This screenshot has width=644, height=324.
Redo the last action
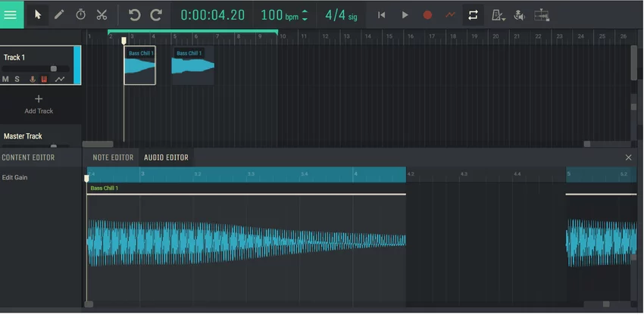click(156, 15)
